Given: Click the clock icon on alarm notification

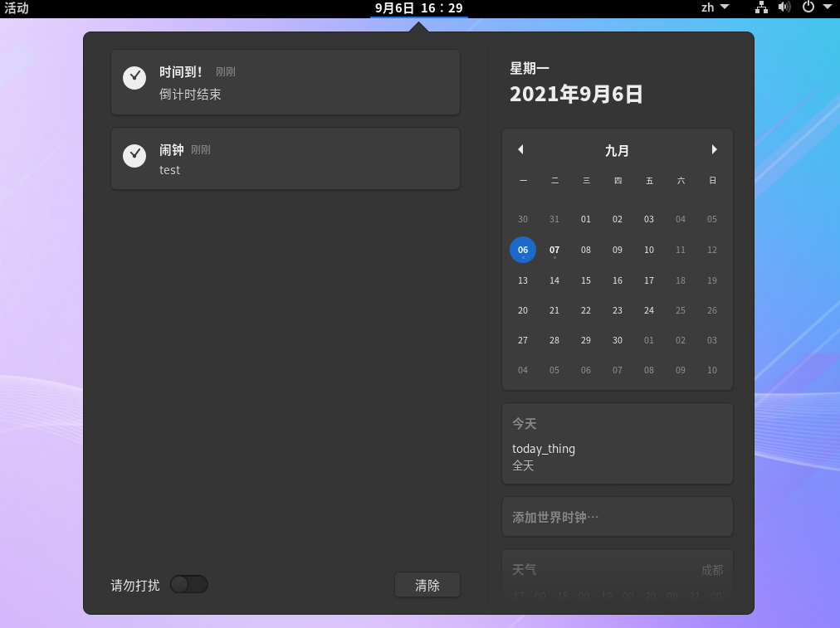Looking at the screenshot, I should [x=134, y=156].
